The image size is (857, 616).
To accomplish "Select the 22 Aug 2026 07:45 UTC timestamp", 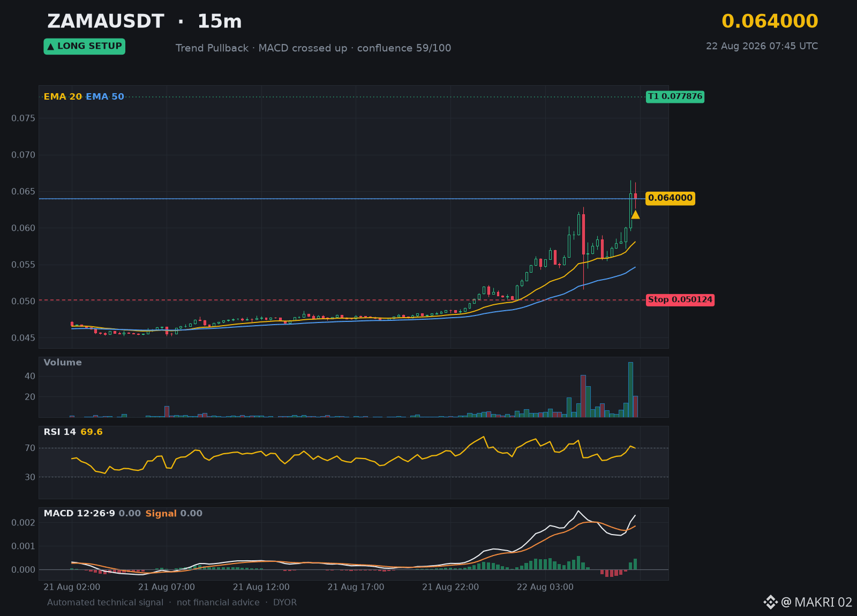I will 762,46.
